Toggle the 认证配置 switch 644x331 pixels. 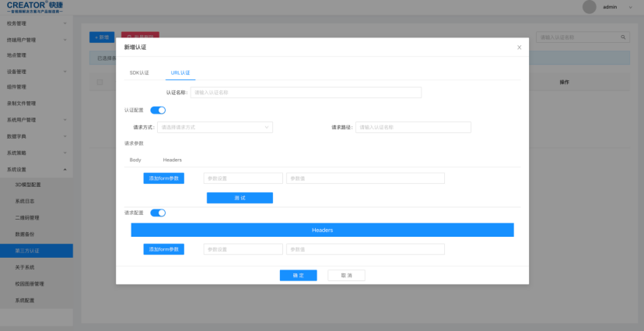coord(158,111)
